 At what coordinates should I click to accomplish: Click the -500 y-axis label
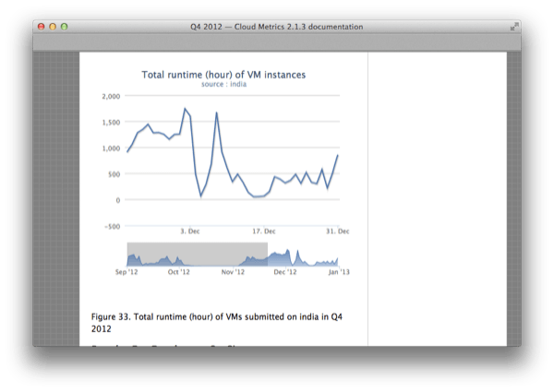(113, 227)
